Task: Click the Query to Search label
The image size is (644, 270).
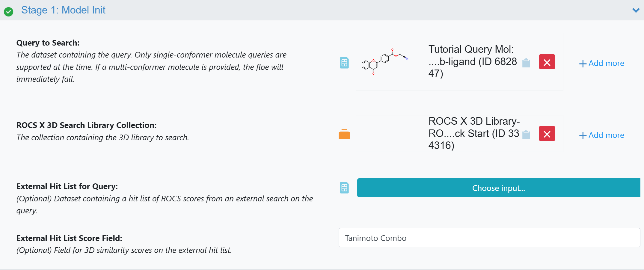Action: point(48,43)
